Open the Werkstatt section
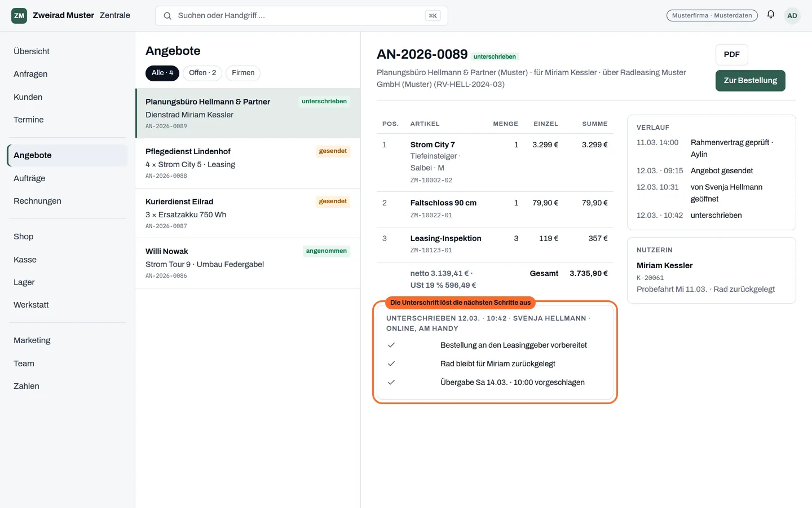812x508 pixels. pyautogui.click(x=68, y=305)
